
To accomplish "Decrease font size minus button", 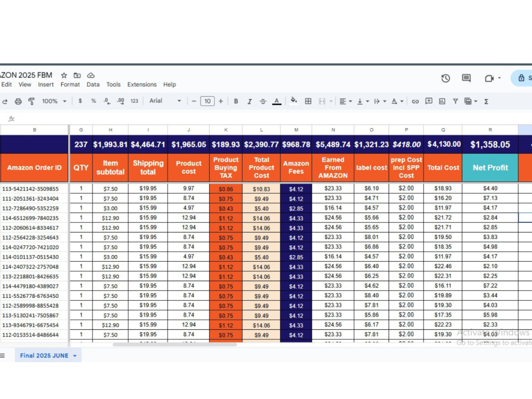I will coord(194,101).
